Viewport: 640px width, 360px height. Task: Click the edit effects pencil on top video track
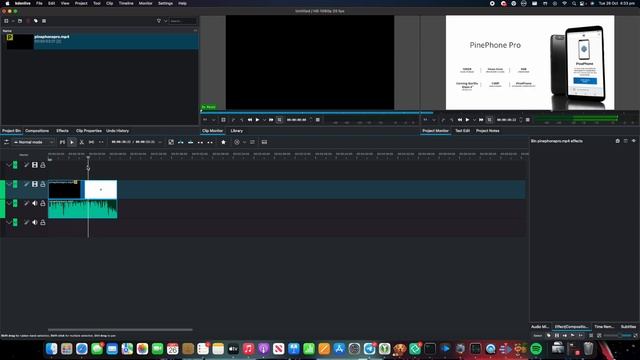(x=27, y=165)
